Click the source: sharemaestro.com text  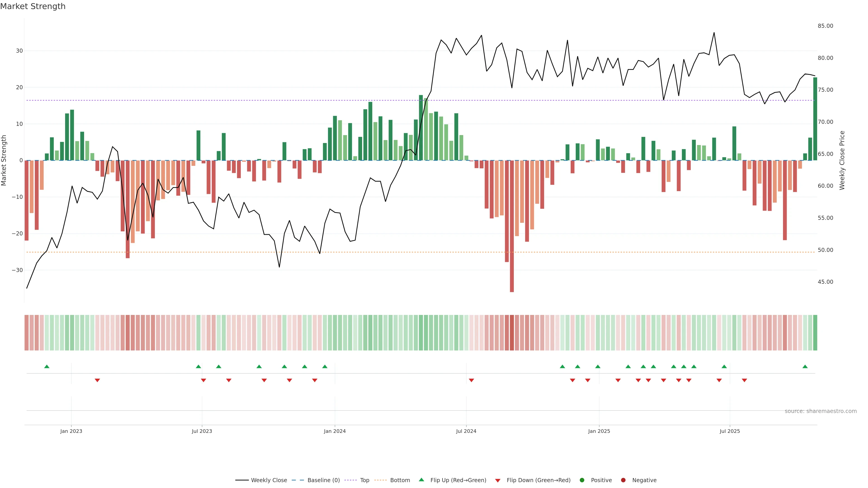tap(821, 411)
